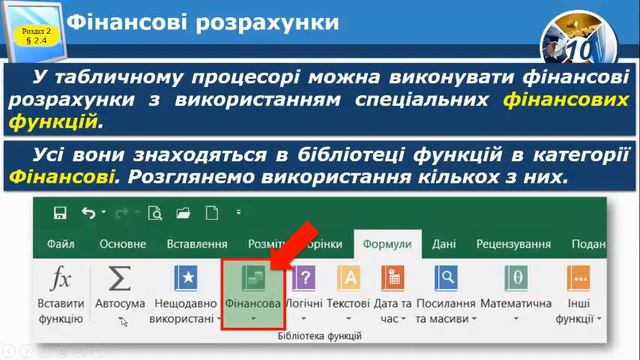The width and height of the screenshot is (640, 360).
Task: Click the Текстові letter A book icon
Action: 348,278
